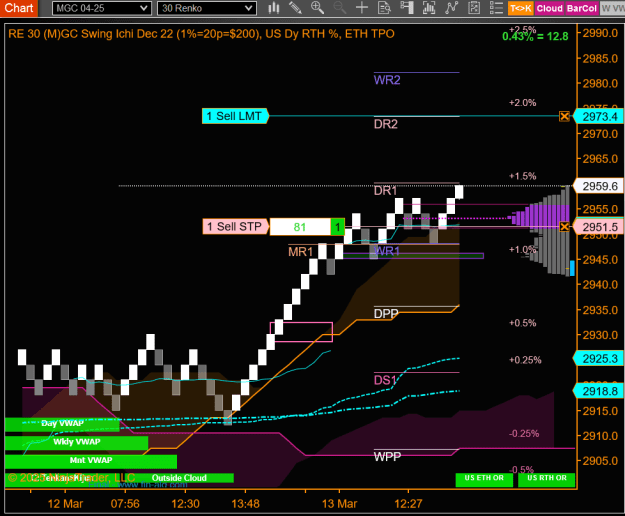This screenshot has width=625, height=516.
Task: Open the Strategies icon
Action: point(474,8)
